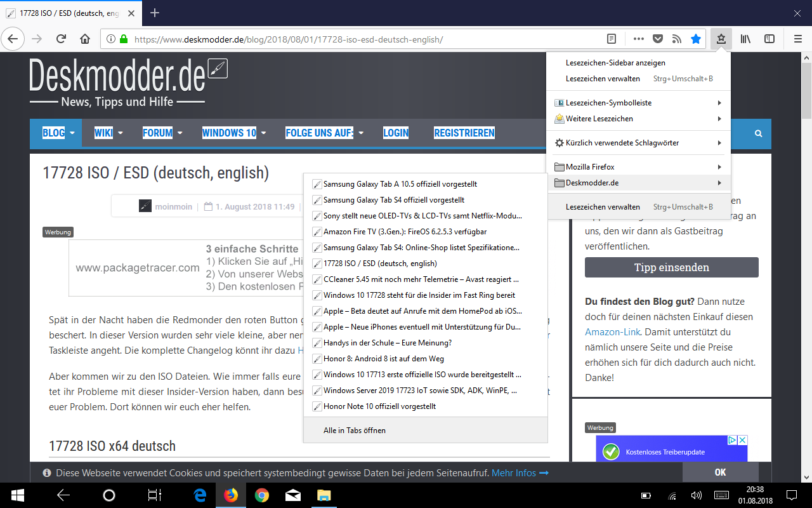Click the Tipp einsenden button
Screen dimensions: 812x508
[x=672, y=267]
